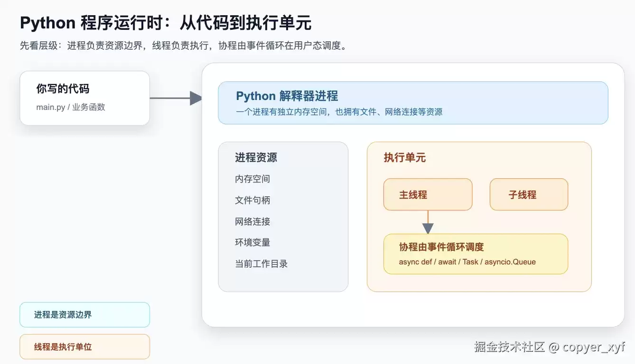
Task: Click the '主线程' box
Action: [x=428, y=194]
